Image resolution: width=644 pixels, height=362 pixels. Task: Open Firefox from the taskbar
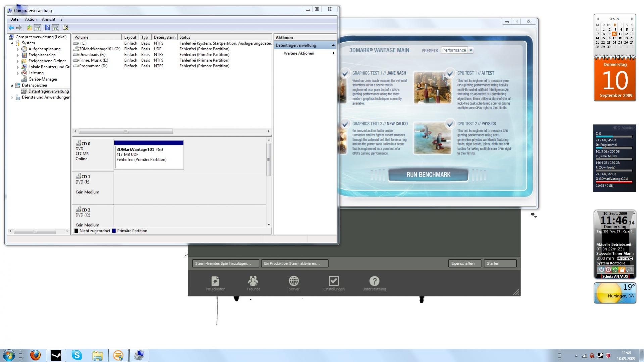click(35, 355)
